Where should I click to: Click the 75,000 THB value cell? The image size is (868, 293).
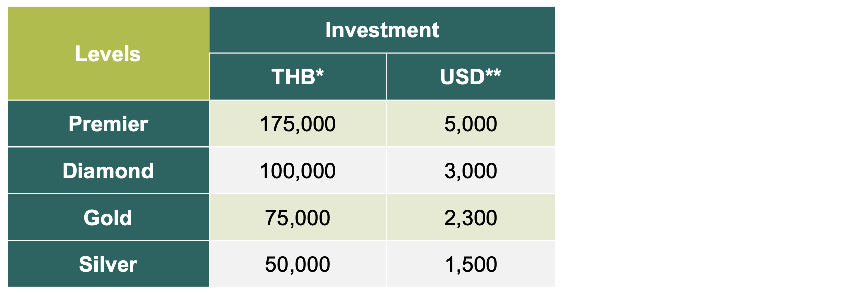(x=298, y=218)
